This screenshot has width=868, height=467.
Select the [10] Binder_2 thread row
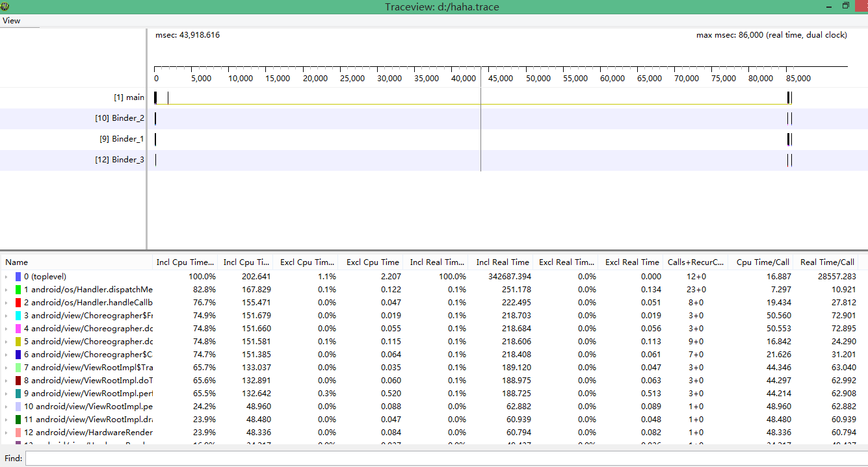(120, 118)
